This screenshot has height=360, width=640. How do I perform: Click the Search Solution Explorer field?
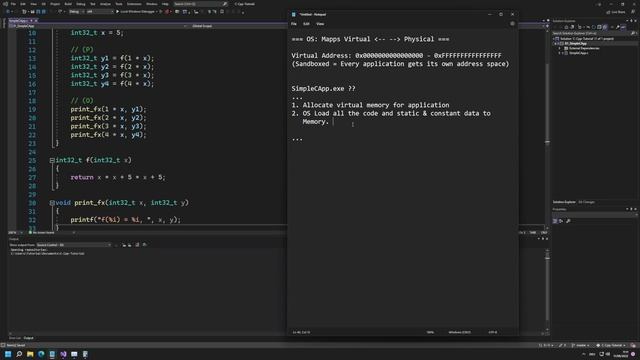click(594, 33)
